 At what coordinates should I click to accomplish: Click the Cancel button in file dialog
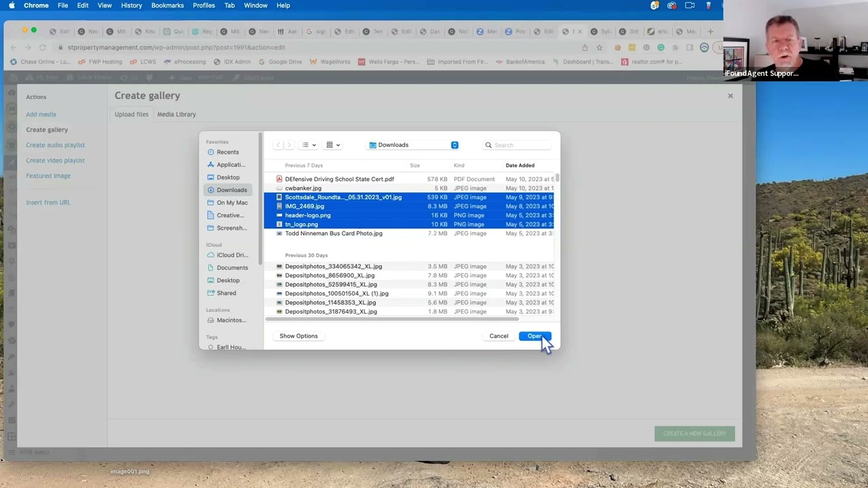point(498,336)
